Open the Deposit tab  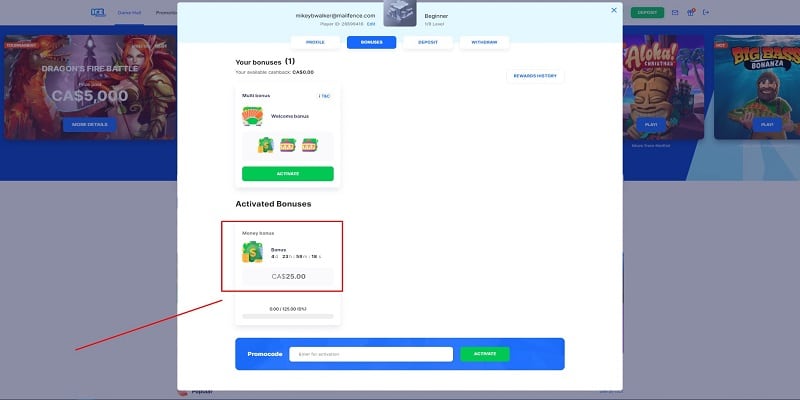pyautogui.click(x=428, y=42)
